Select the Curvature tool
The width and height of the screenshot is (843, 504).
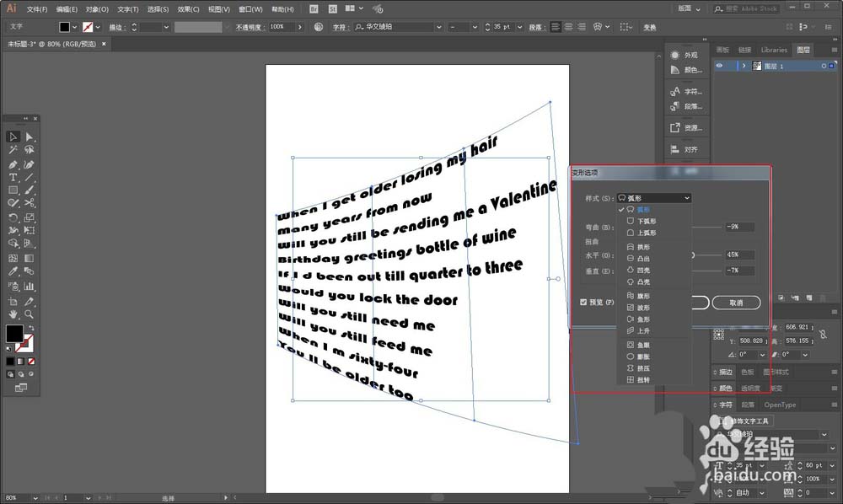[29, 164]
